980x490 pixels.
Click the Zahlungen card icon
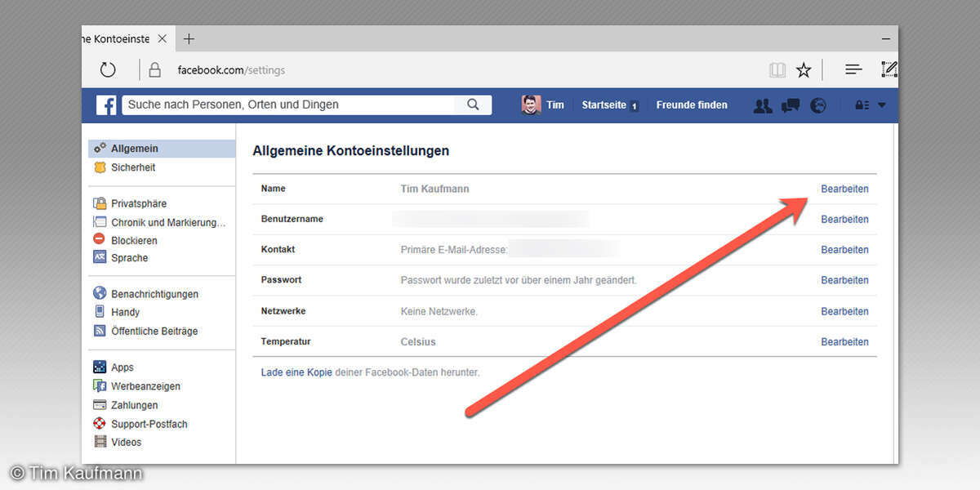coord(100,405)
